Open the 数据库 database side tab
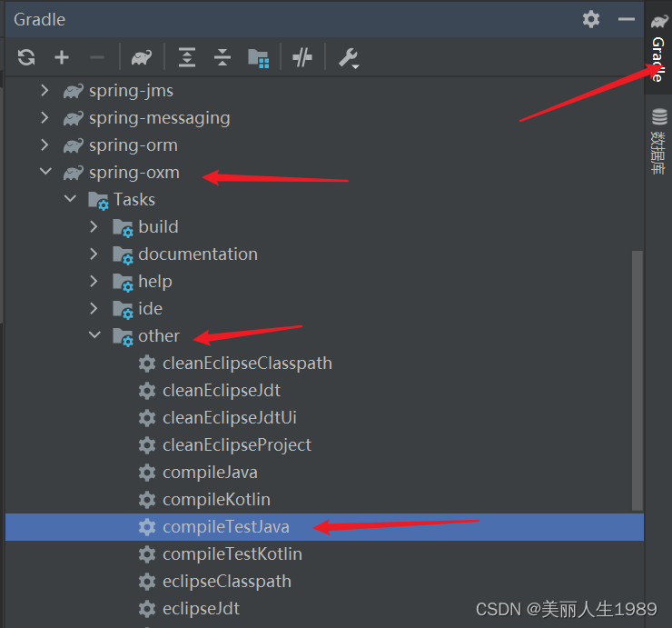672x628 pixels. (x=658, y=142)
